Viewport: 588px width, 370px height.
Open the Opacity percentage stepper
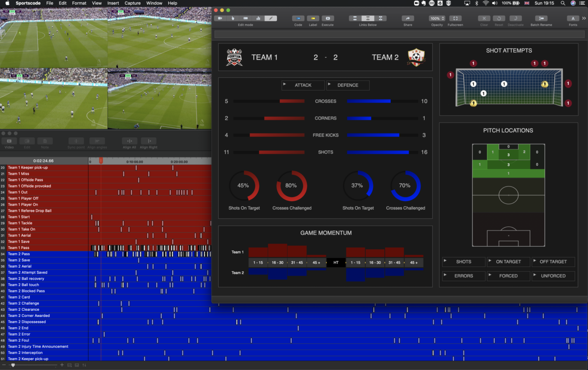coord(444,18)
